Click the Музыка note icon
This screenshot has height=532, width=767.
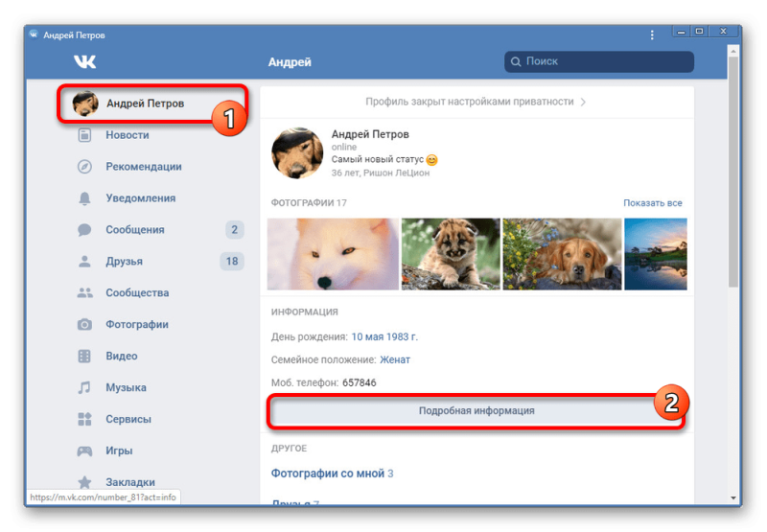[84, 387]
